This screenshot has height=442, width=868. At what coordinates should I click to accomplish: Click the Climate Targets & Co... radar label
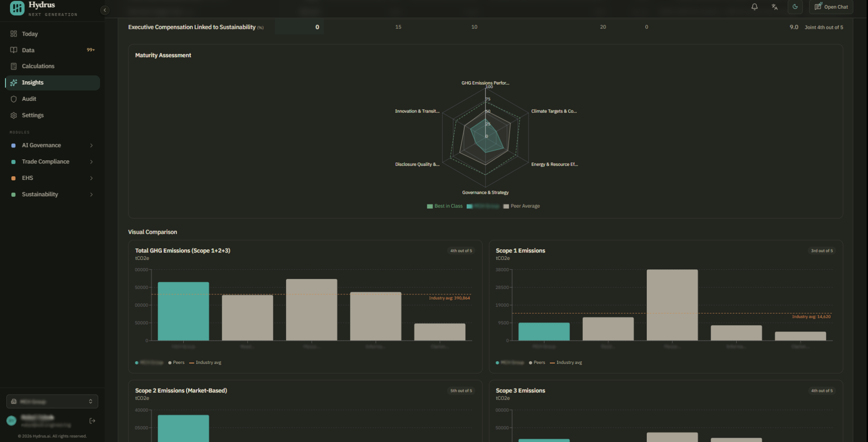(554, 111)
